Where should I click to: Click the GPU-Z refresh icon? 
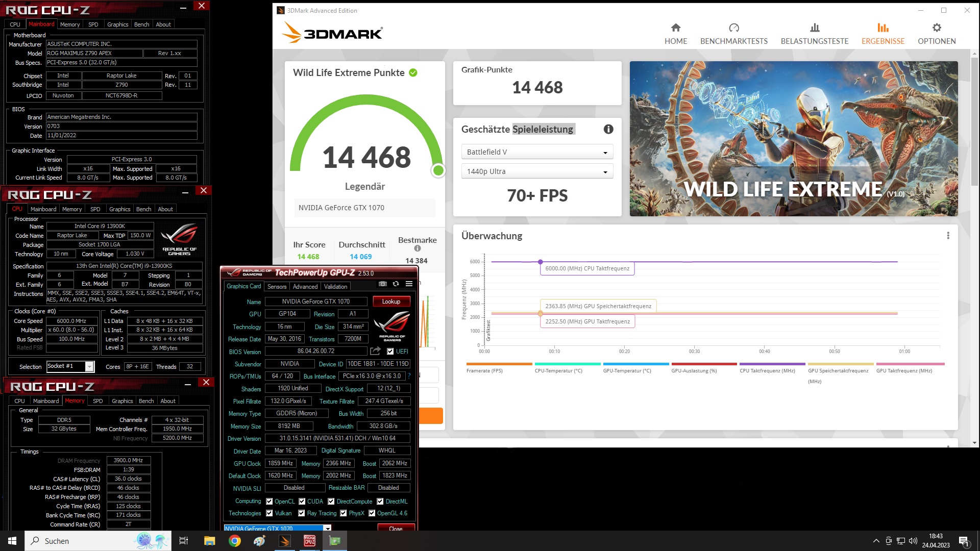(396, 284)
